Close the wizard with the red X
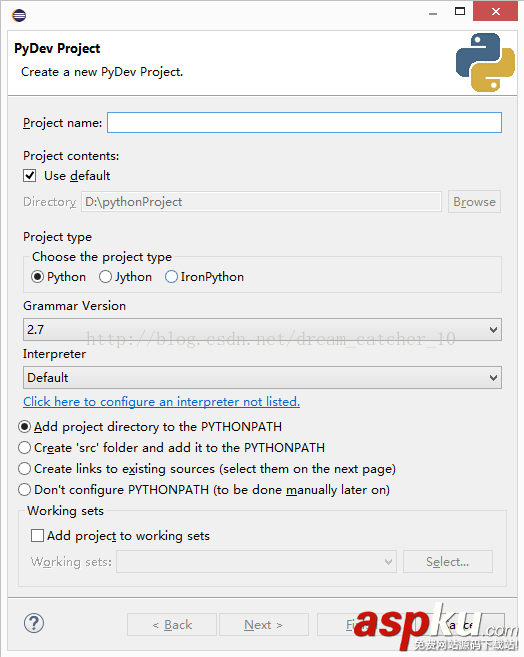This screenshot has height=657, width=524. click(496, 11)
